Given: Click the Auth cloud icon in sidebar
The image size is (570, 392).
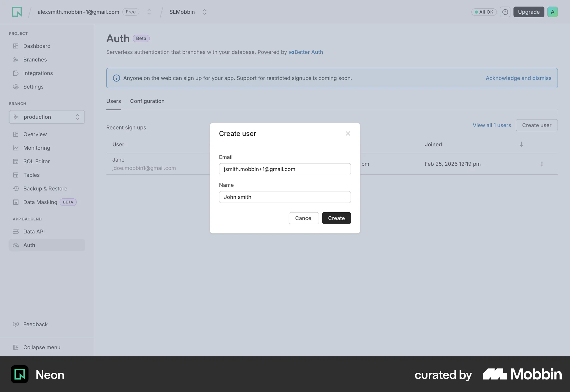Looking at the screenshot, I should click(x=16, y=245).
